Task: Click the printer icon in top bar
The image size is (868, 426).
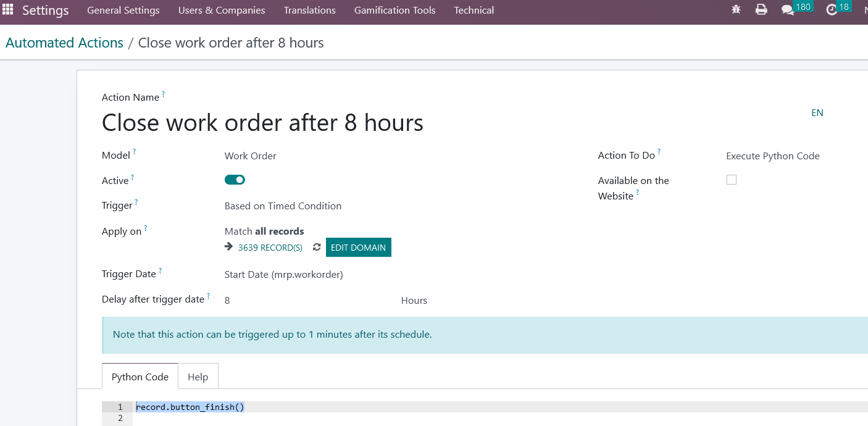Action: pyautogui.click(x=761, y=10)
